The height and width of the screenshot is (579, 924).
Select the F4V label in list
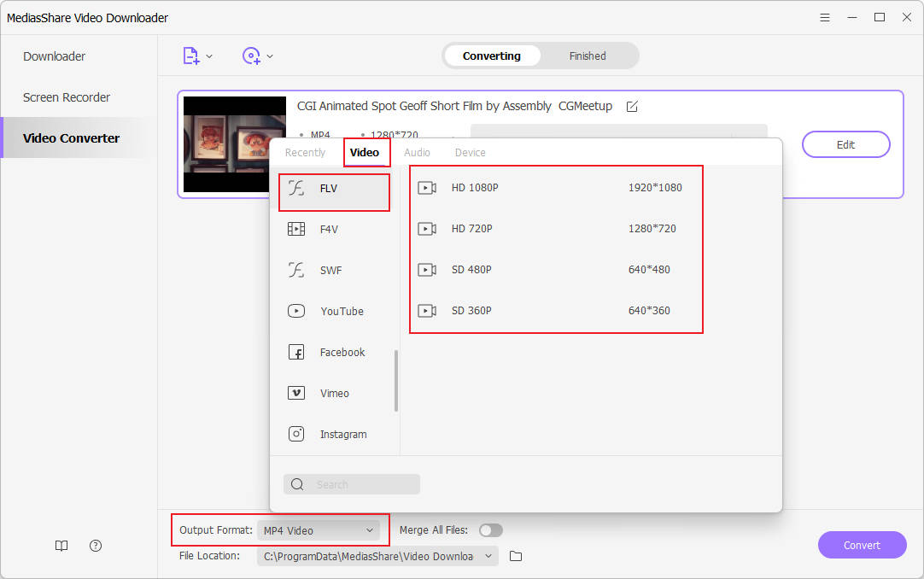click(x=329, y=229)
